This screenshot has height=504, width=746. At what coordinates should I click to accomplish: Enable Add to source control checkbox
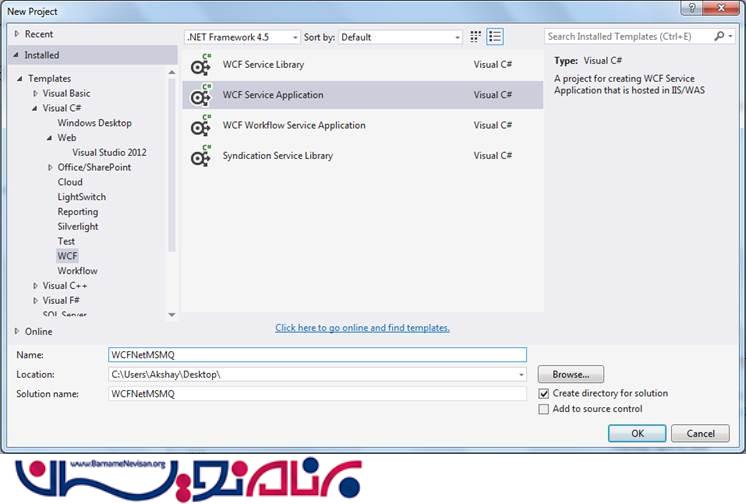(544, 409)
